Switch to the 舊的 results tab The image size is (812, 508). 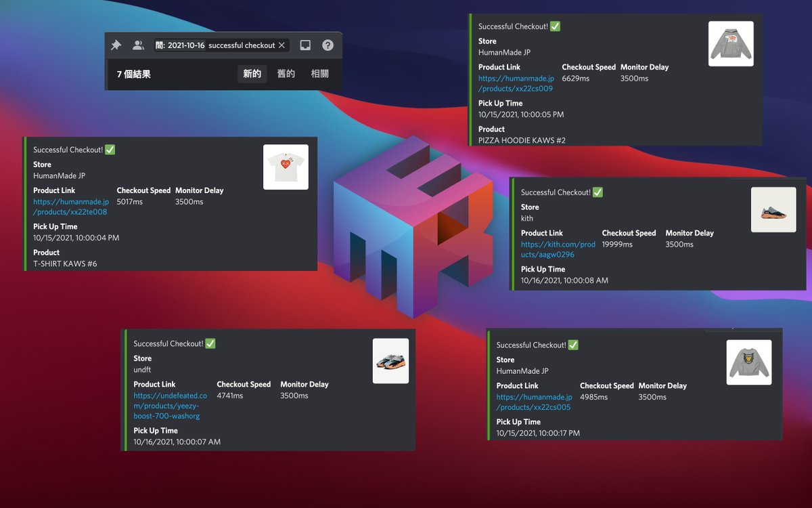pos(286,74)
